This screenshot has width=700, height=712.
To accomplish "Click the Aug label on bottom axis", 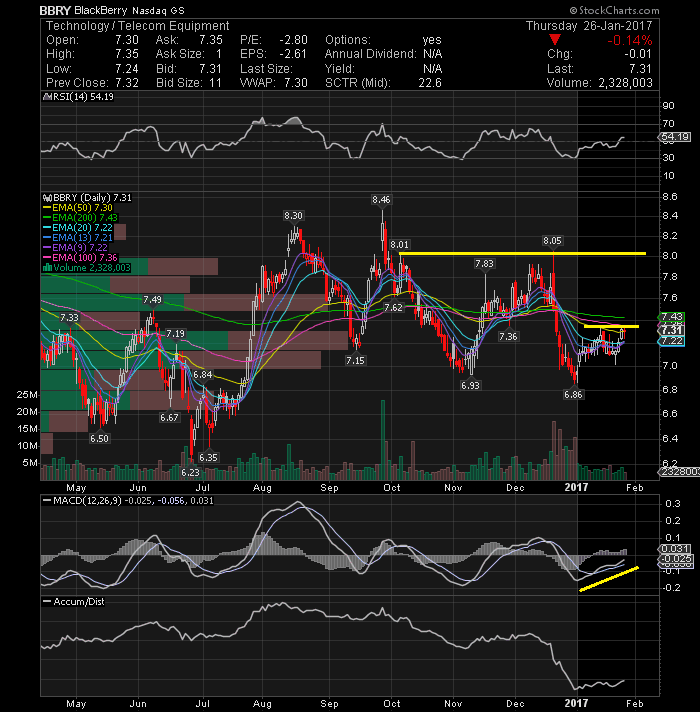I will (x=262, y=703).
